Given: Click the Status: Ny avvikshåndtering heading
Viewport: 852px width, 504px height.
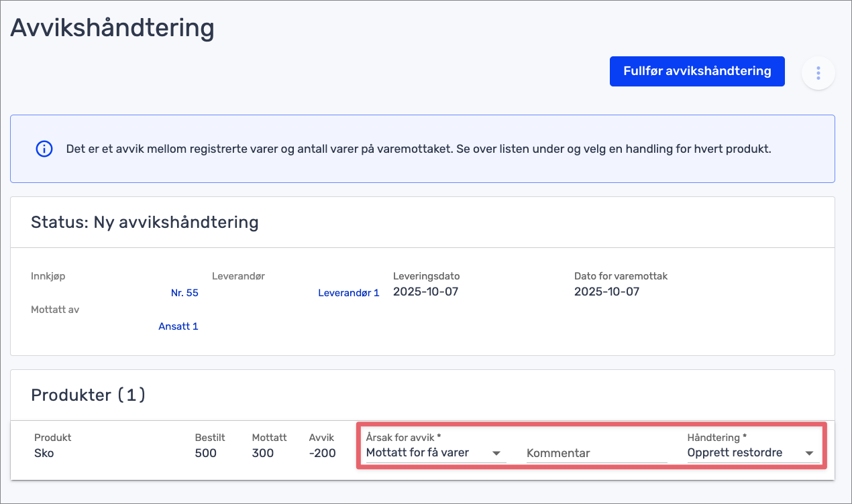Looking at the screenshot, I should tap(144, 222).
